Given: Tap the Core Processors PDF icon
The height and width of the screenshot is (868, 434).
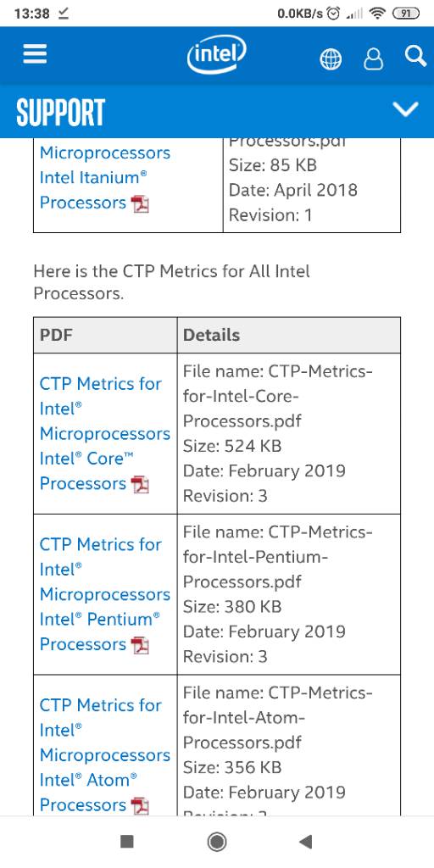Looking at the screenshot, I should click(x=140, y=485).
